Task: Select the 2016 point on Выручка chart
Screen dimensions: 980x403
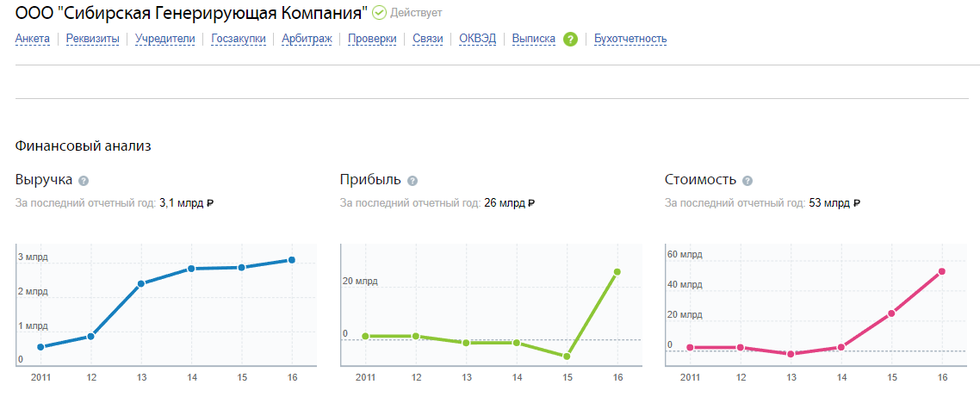Action: tap(291, 260)
